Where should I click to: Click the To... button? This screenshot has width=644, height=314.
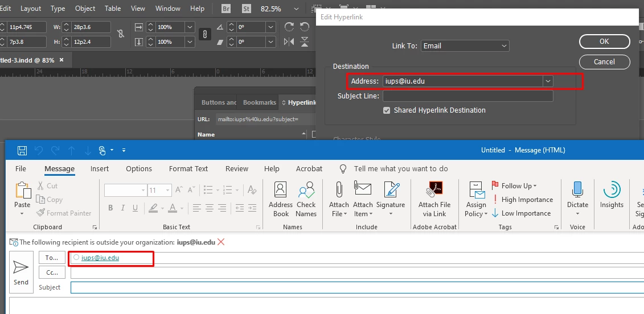[52, 258]
